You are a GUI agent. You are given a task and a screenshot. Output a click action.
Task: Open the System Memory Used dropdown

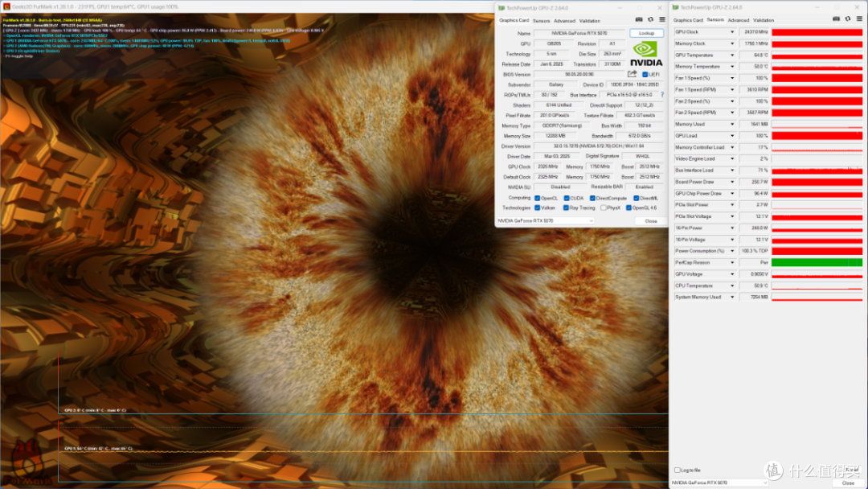click(x=732, y=298)
